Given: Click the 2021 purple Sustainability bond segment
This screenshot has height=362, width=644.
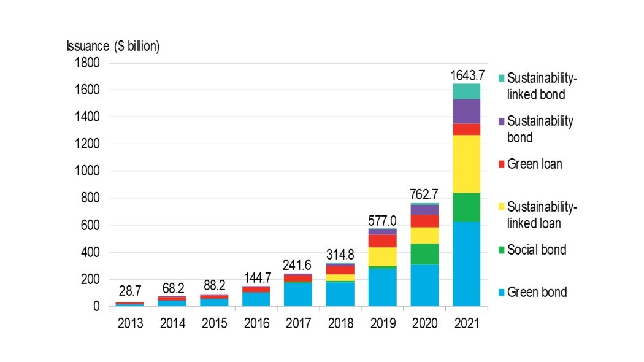Looking at the screenshot, I should 467,111.
